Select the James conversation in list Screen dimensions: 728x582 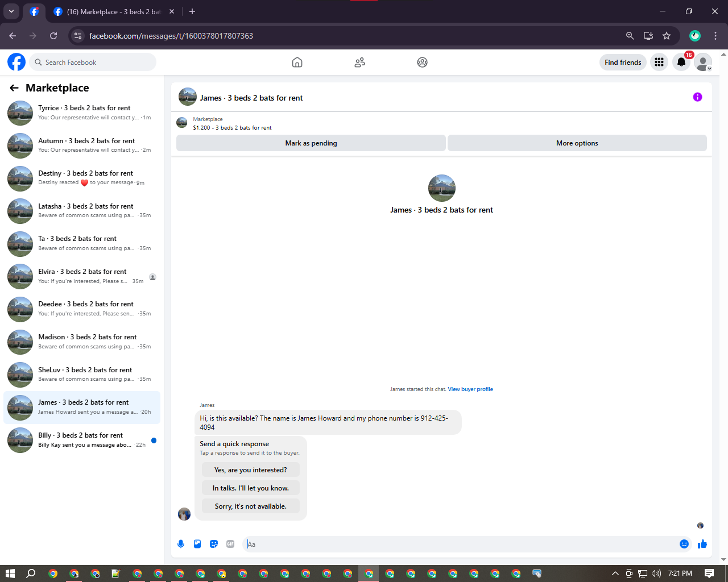(x=82, y=408)
